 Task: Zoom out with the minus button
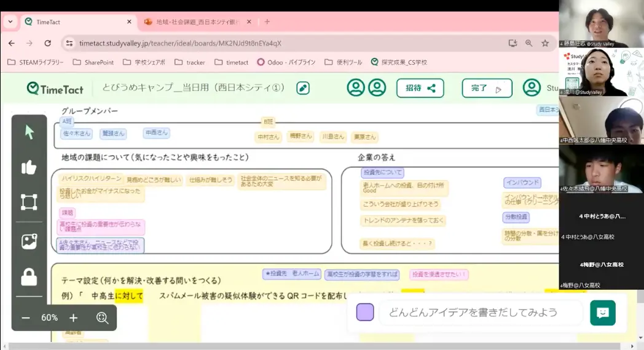point(26,318)
